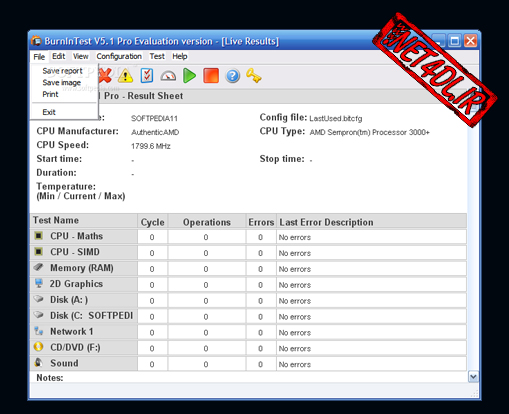Click the AMD Sempron Processor 3000+ text
The width and height of the screenshot is (509, 414).
(369, 132)
